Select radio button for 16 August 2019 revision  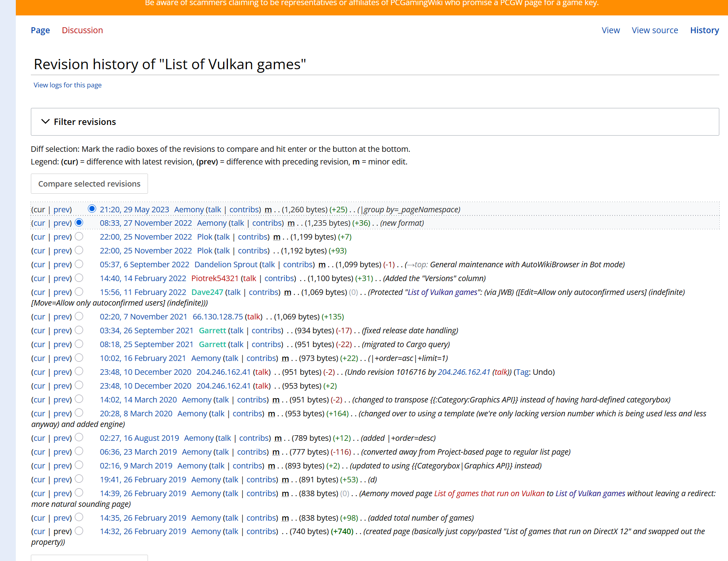click(79, 438)
